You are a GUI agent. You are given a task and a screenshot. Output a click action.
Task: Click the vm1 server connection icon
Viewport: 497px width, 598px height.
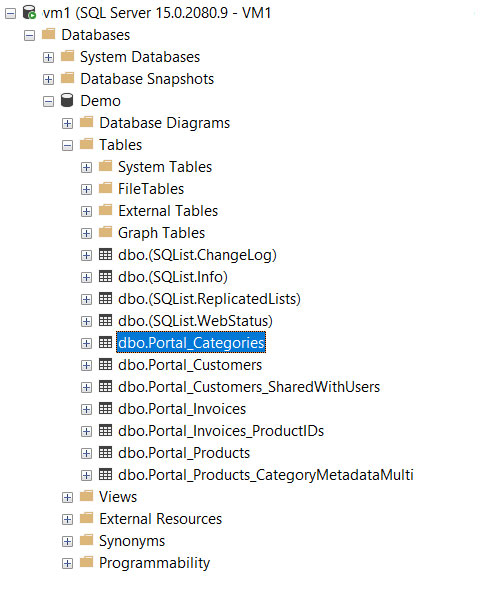click(29, 12)
